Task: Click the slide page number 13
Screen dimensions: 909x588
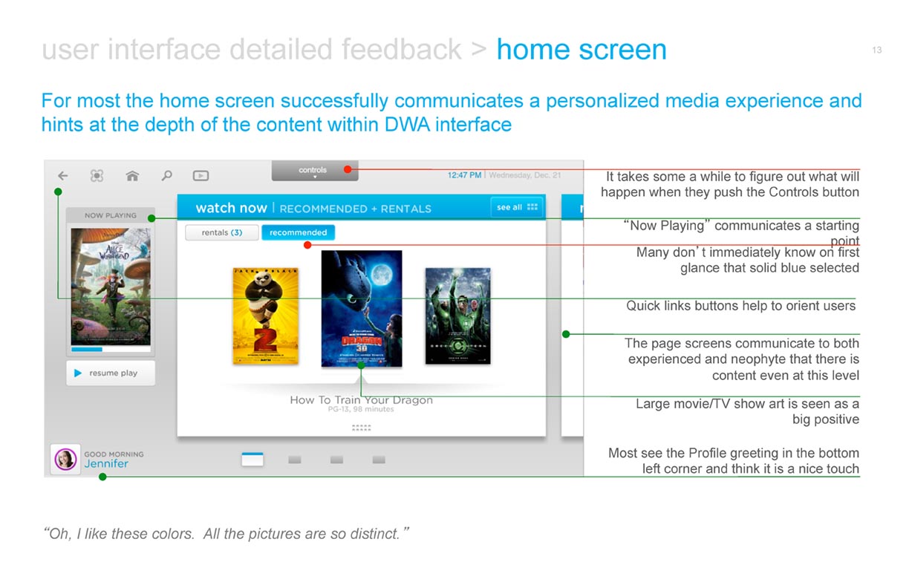Action: click(x=877, y=50)
